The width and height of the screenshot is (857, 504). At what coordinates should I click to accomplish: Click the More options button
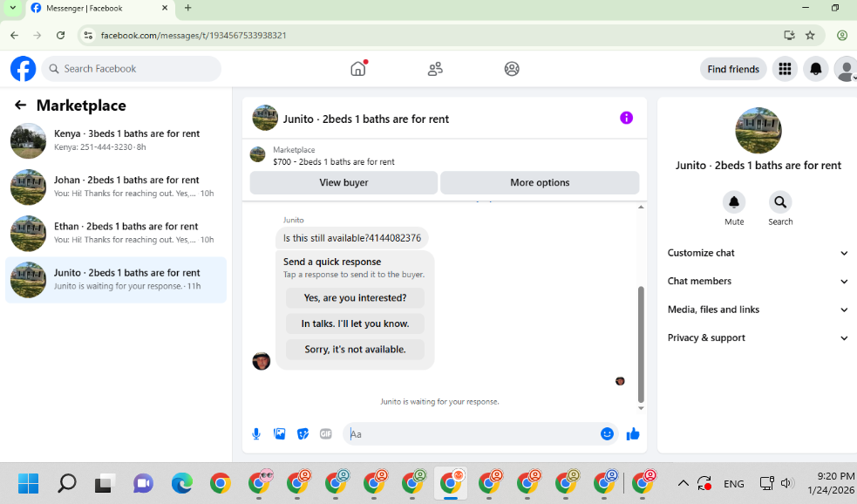(x=540, y=182)
